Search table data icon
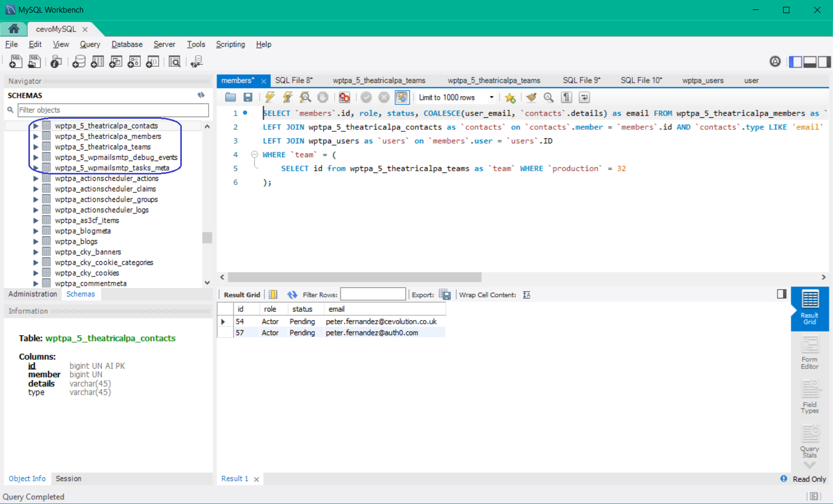 tap(174, 61)
